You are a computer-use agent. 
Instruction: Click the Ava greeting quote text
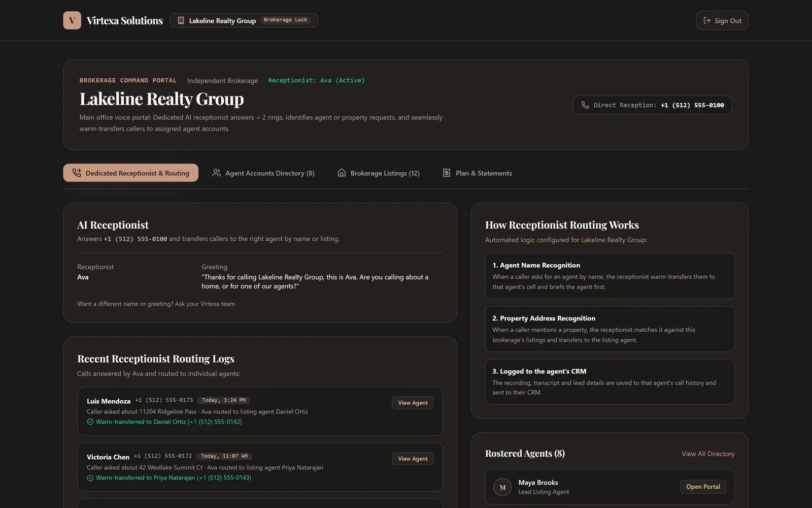pos(315,281)
